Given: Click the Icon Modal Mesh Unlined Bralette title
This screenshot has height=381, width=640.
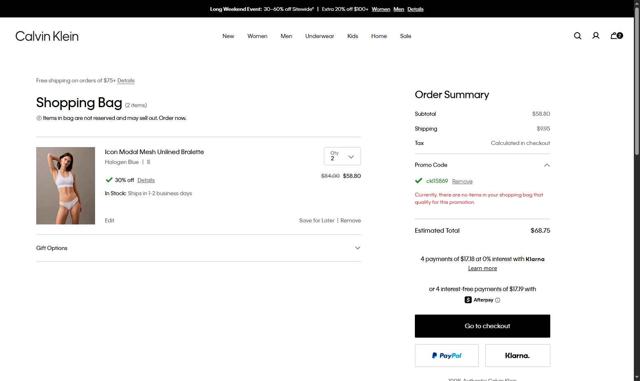Looking at the screenshot, I should (154, 152).
